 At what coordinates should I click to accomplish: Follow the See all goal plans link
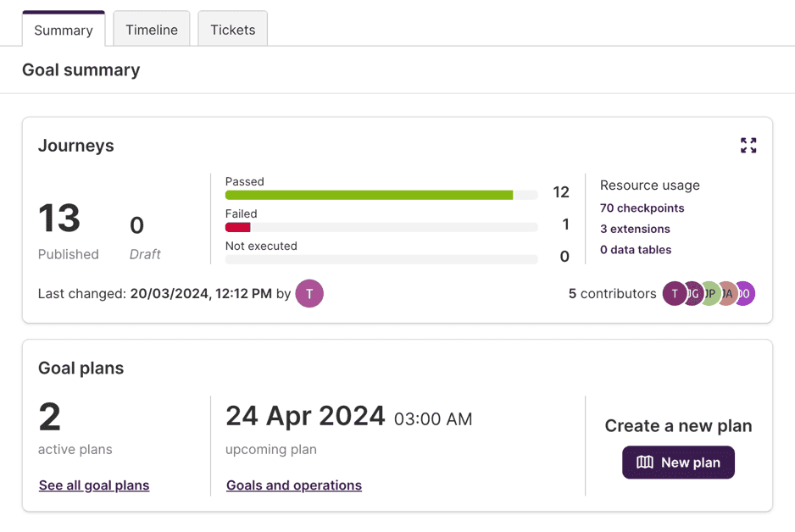(94, 485)
